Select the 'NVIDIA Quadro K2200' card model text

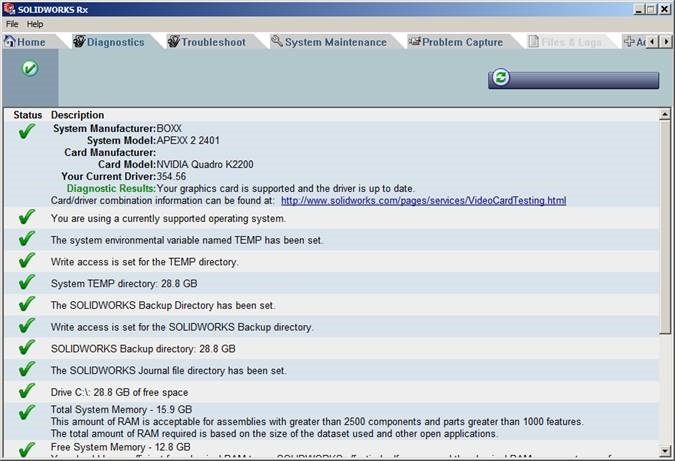point(205,164)
